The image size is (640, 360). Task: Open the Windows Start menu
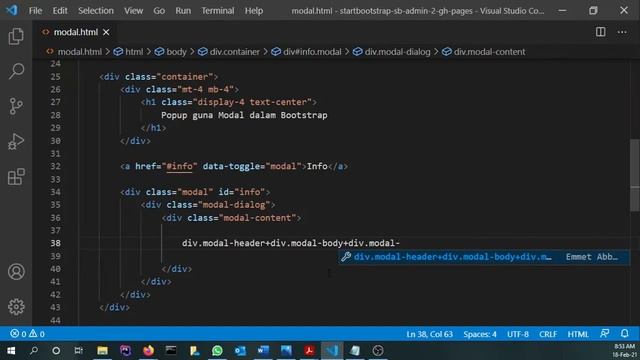[11, 351]
